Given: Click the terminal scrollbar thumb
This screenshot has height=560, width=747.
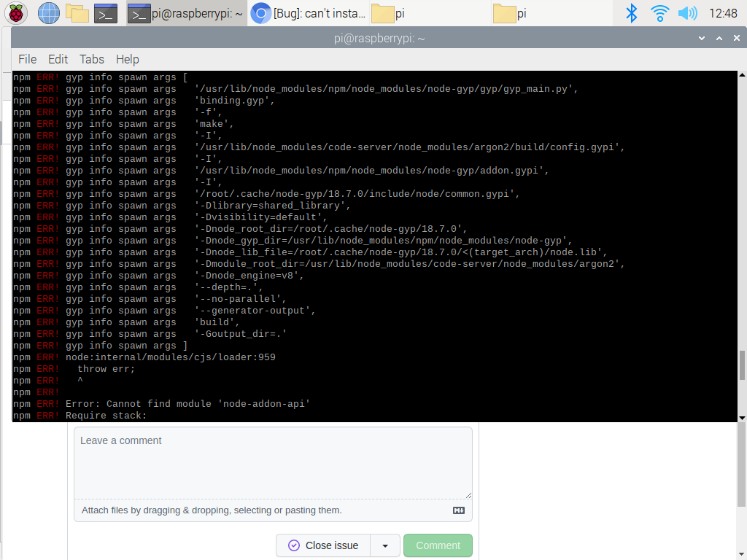Looking at the screenshot, I should pos(742,365).
